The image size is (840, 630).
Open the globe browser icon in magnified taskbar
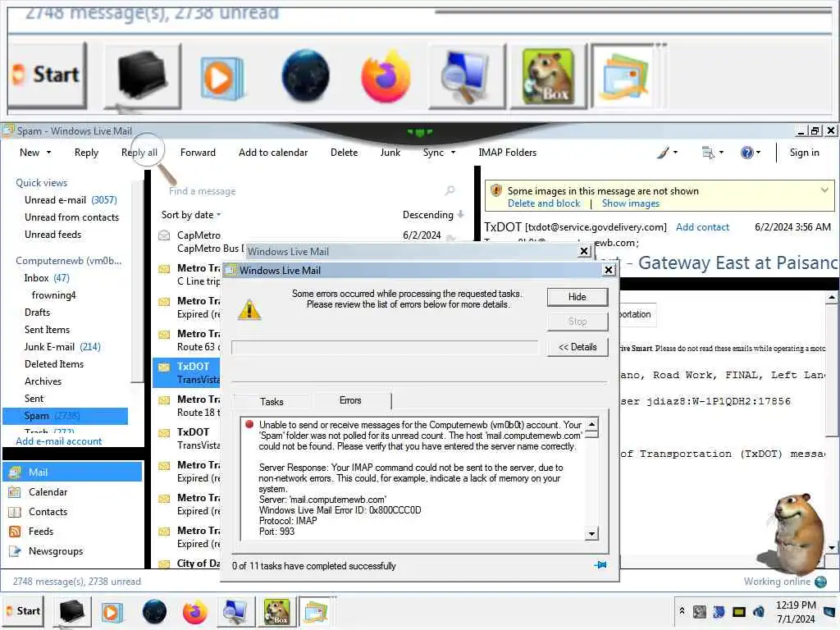click(305, 76)
